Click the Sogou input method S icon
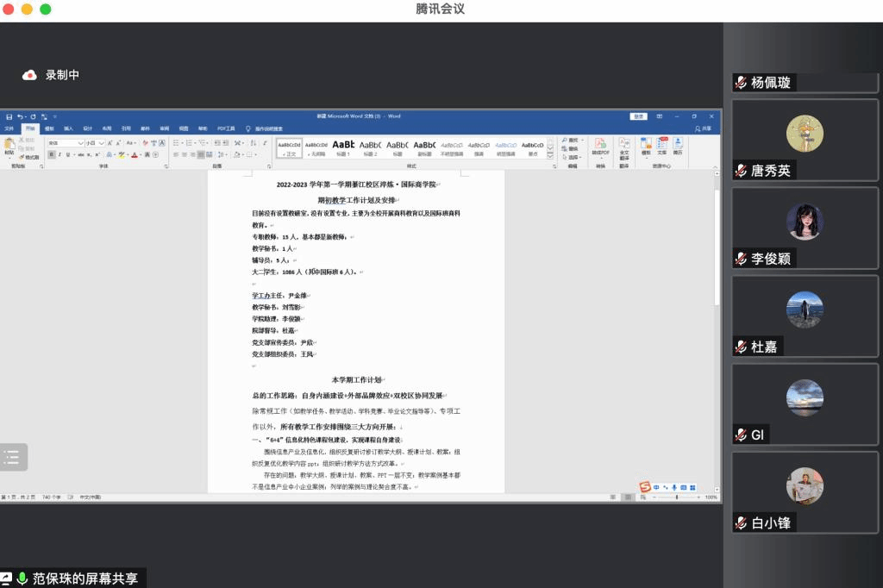Image resolution: width=883 pixels, height=588 pixels. [x=644, y=488]
